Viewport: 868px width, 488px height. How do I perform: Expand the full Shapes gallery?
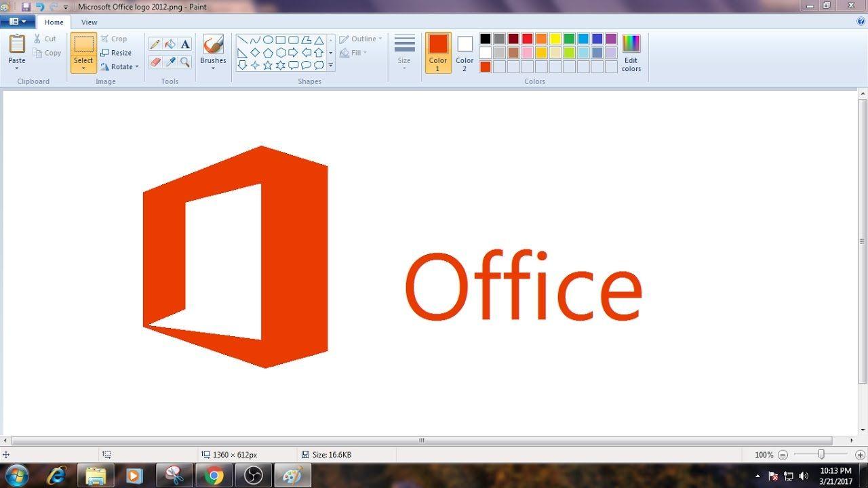pos(331,66)
